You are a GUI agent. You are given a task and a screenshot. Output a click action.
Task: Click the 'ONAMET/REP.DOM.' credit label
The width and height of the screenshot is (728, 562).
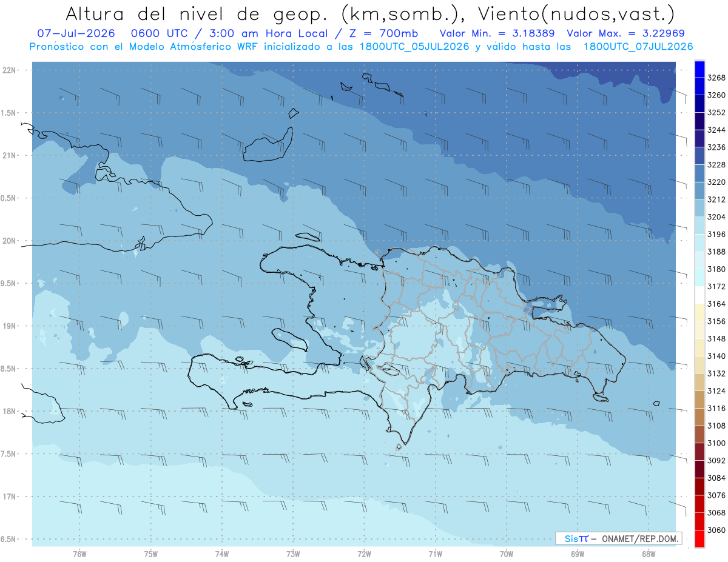click(639, 538)
